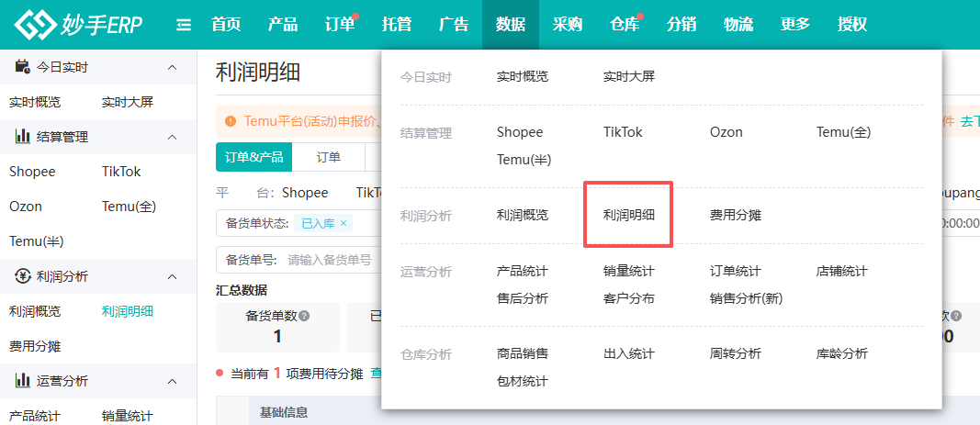Viewport: 980px width, 425px height.
Task: Open 库龄分析 under 仓库分析
Action: [841, 353]
